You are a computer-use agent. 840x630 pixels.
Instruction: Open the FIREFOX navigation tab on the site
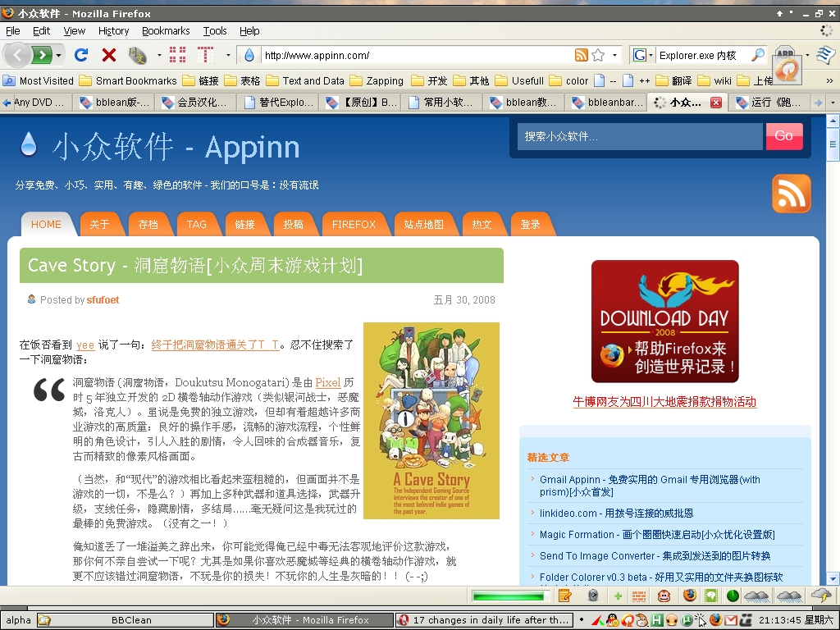(x=354, y=225)
